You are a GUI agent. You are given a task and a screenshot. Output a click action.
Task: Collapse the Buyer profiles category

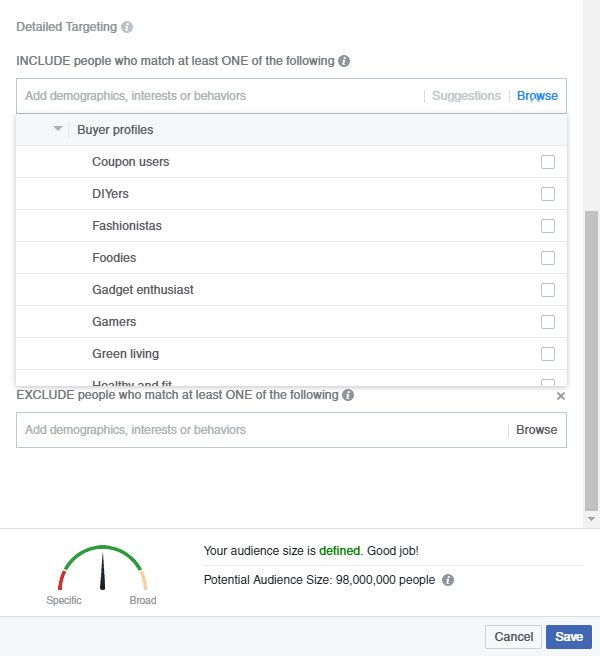[x=58, y=130]
